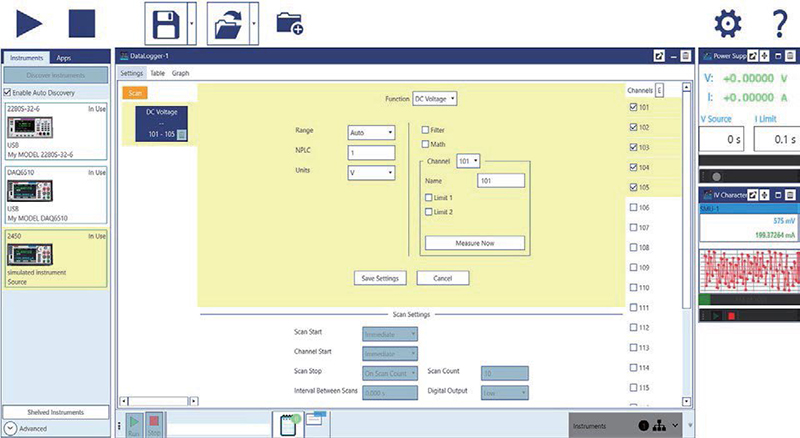
Task: Check channel 110
Action: tap(633, 287)
